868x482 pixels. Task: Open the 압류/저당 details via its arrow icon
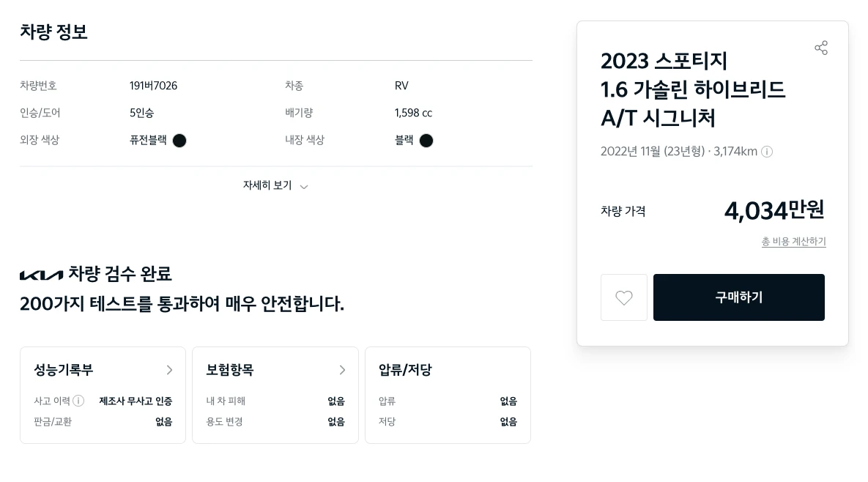coord(515,370)
